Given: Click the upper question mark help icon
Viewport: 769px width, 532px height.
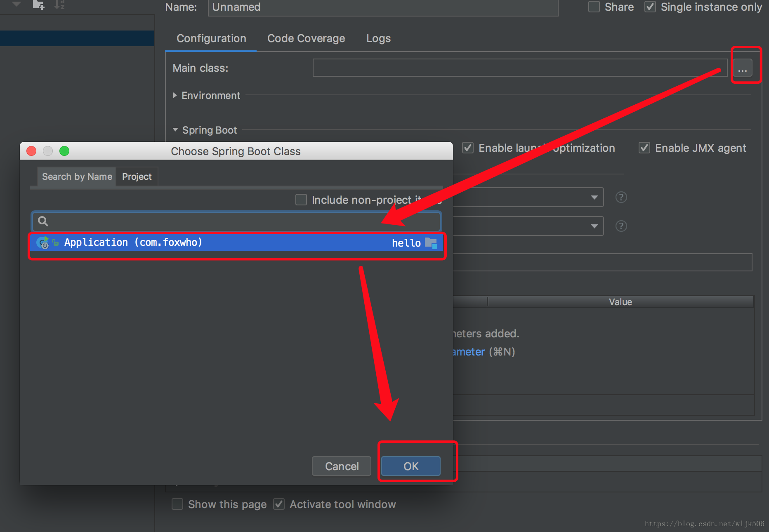Looking at the screenshot, I should point(621,197).
